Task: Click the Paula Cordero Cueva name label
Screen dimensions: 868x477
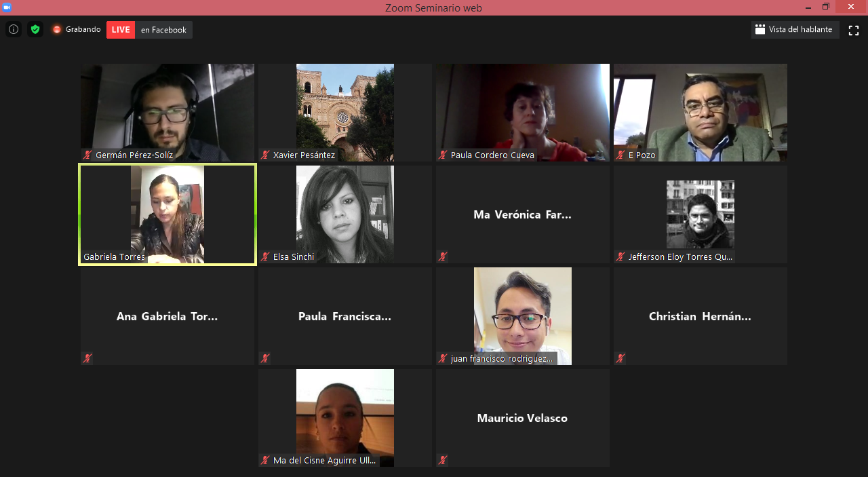Action: tap(492, 155)
